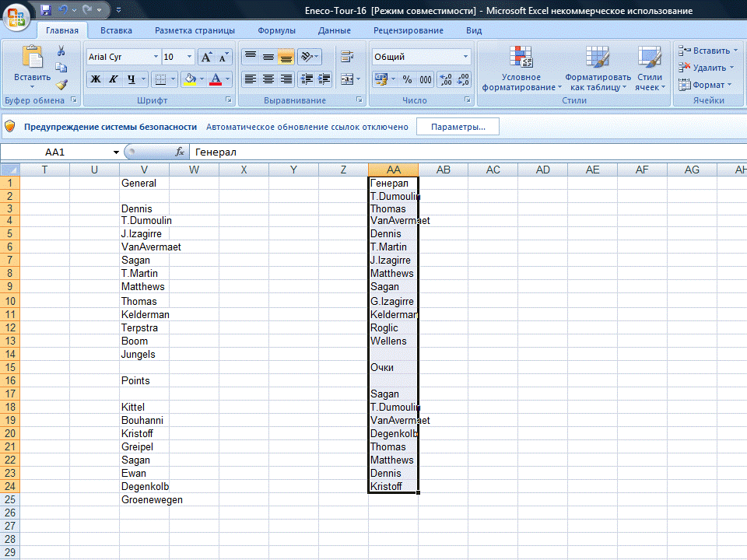Open Format as Table gallery
The height and width of the screenshot is (560, 747).
pos(598,68)
